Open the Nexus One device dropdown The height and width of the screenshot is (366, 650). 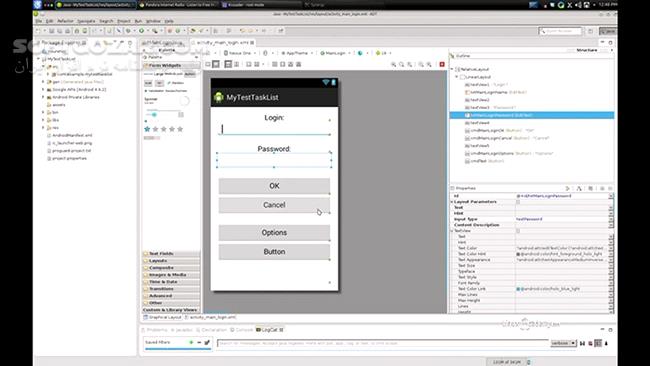(240, 53)
